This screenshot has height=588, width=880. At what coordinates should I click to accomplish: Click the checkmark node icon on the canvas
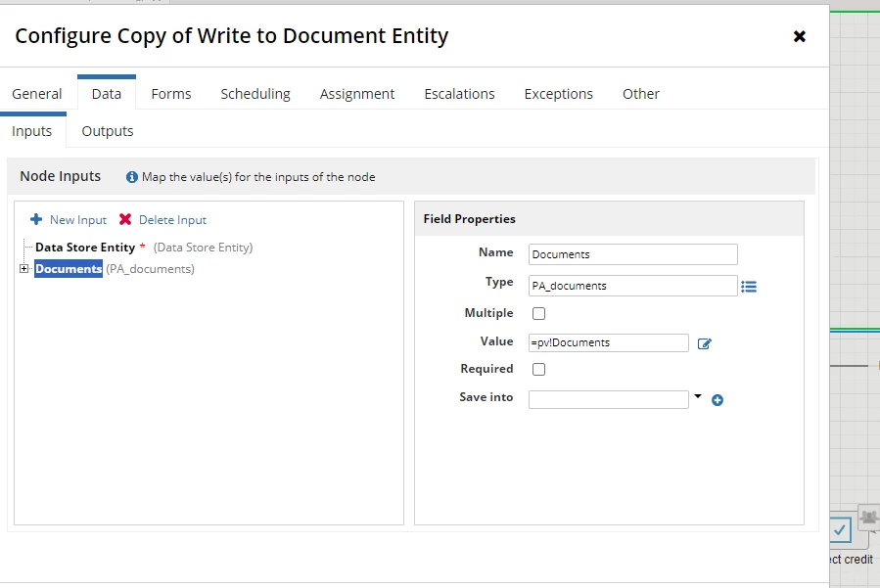click(x=841, y=529)
